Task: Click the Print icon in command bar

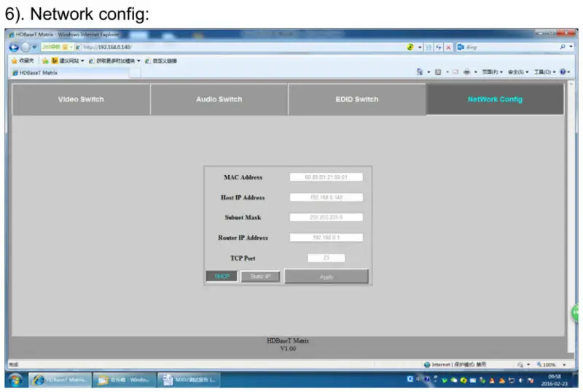Action: [x=466, y=72]
